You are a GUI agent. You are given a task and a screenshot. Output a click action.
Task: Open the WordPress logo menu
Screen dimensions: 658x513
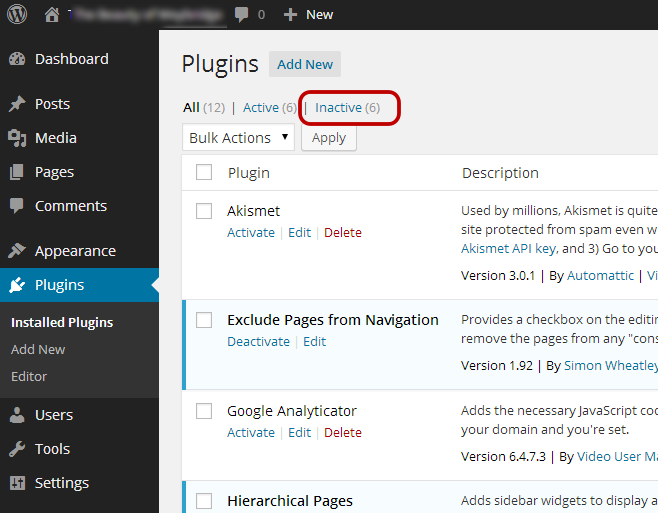coord(17,14)
